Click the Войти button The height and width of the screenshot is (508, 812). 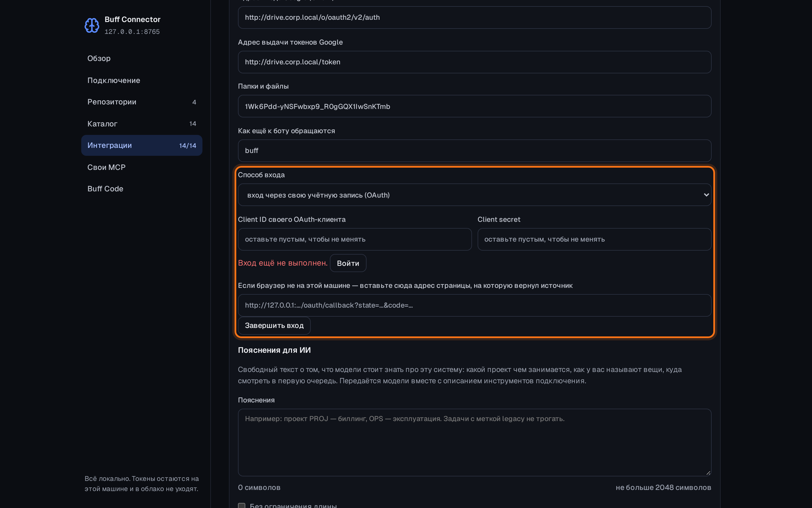(x=348, y=263)
